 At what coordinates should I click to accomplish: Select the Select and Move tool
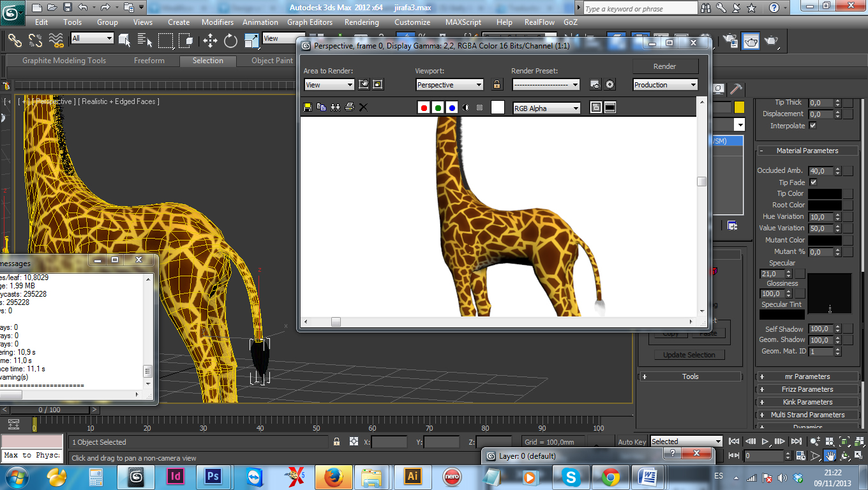click(x=210, y=41)
